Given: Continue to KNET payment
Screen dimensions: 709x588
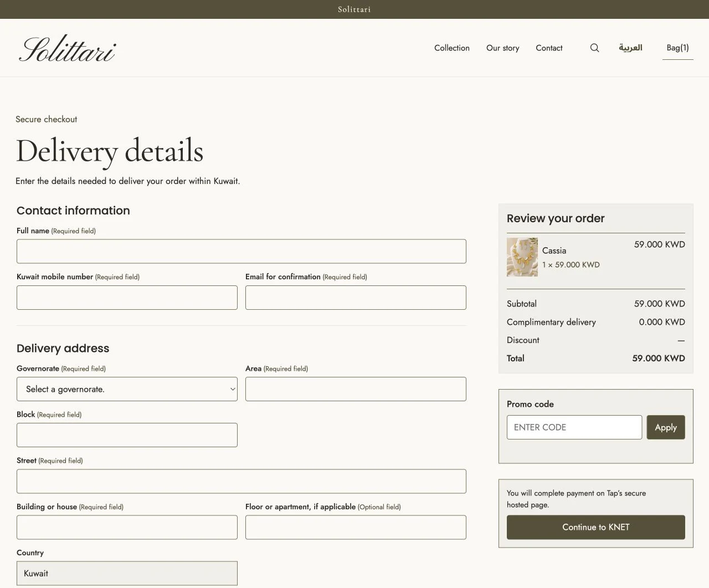Looking at the screenshot, I should [595, 527].
